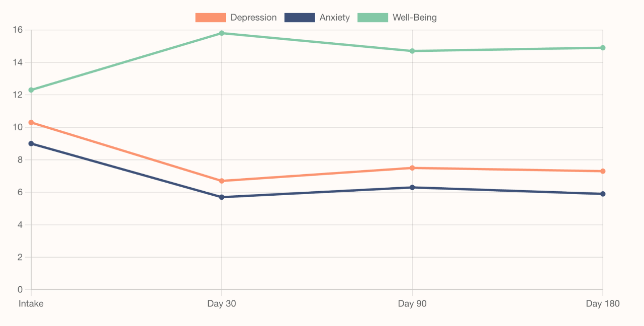Click the Depression data point at Day 30
This screenshot has height=326, width=644.
point(222,181)
